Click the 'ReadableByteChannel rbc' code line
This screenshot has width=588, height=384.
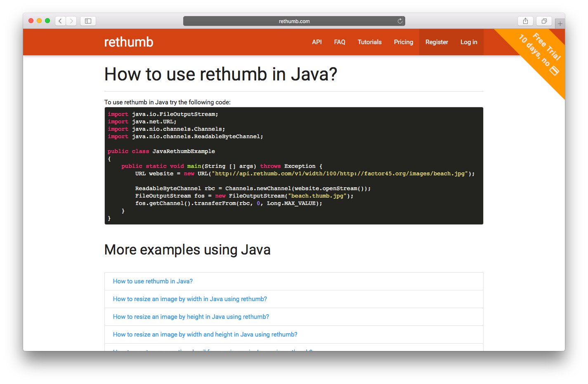pyautogui.click(x=253, y=188)
